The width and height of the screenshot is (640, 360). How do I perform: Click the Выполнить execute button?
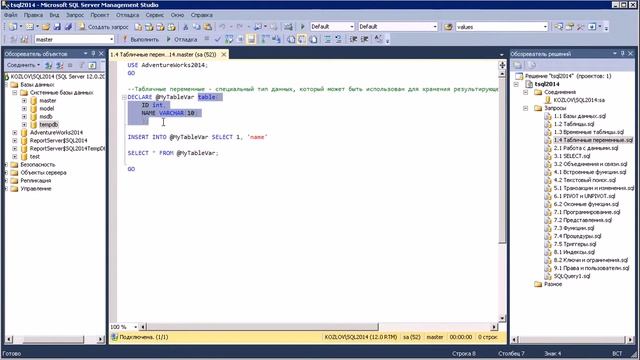140,39
